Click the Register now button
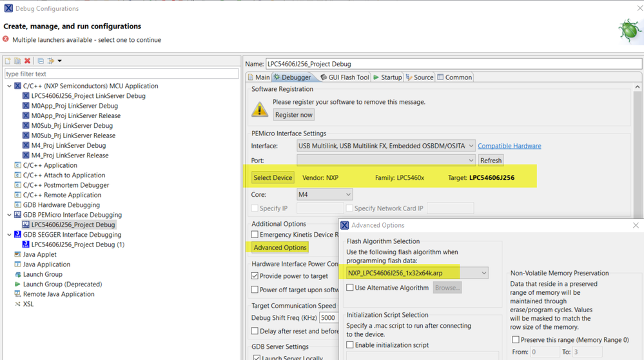This screenshot has height=360, width=644. (294, 115)
